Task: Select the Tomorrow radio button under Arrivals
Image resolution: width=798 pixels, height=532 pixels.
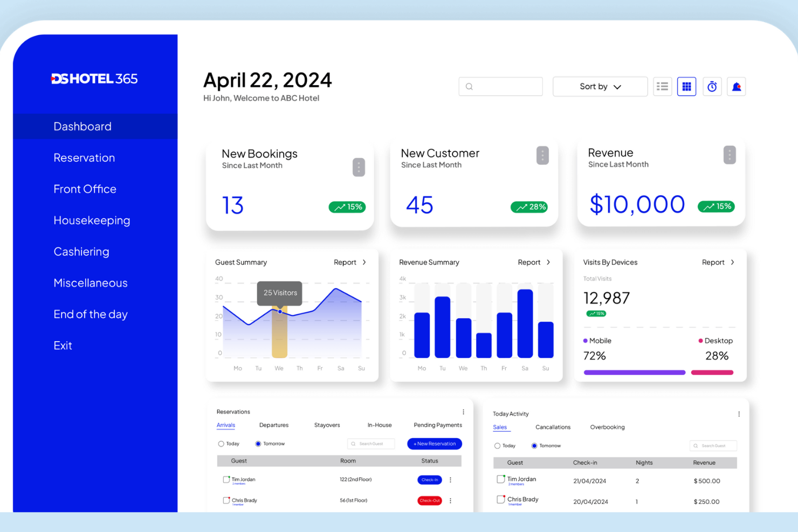Action: [258, 444]
